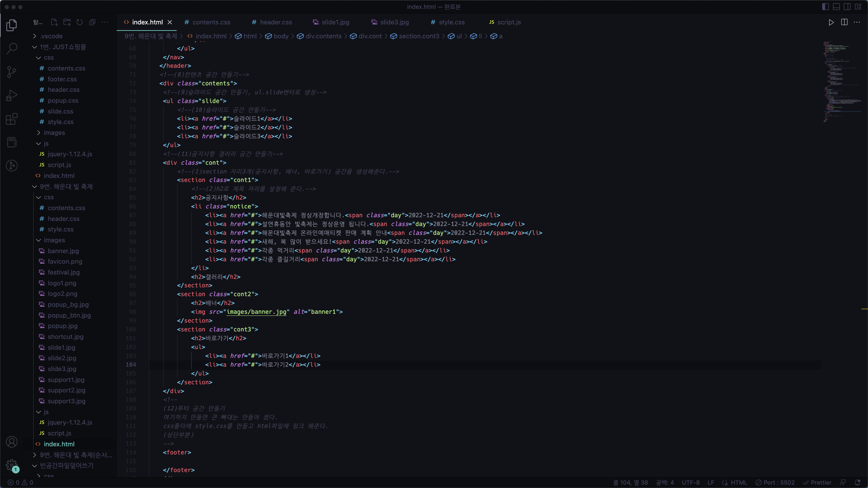Click the Run play icon top right
This screenshot has width=868, height=488.
[x=831, y=22]
